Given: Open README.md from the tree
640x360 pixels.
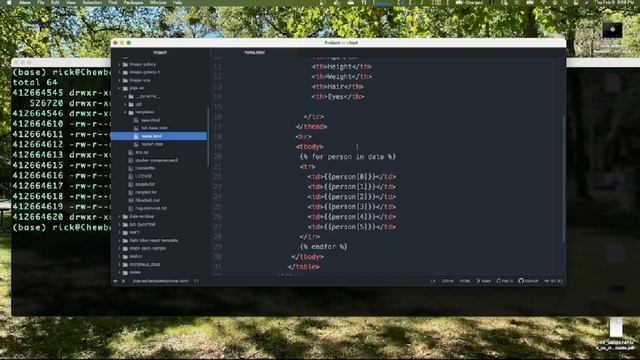Looking at the screenshot, I should (147, 200).
